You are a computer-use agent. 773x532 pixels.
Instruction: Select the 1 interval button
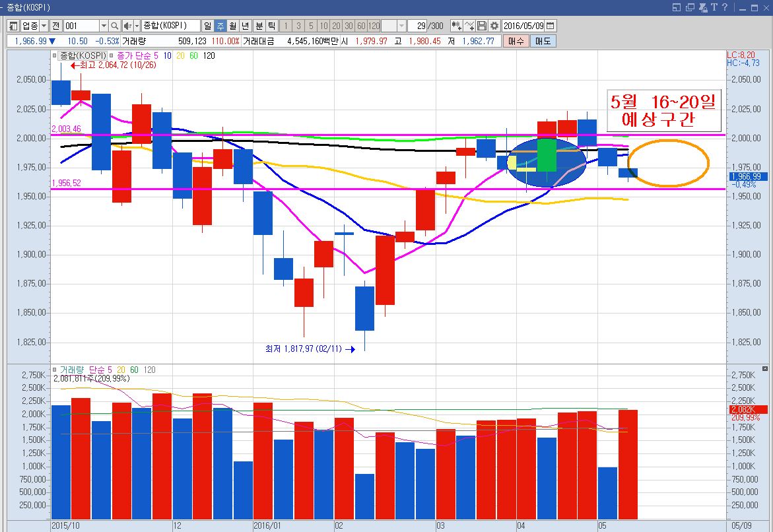[286, 26]
